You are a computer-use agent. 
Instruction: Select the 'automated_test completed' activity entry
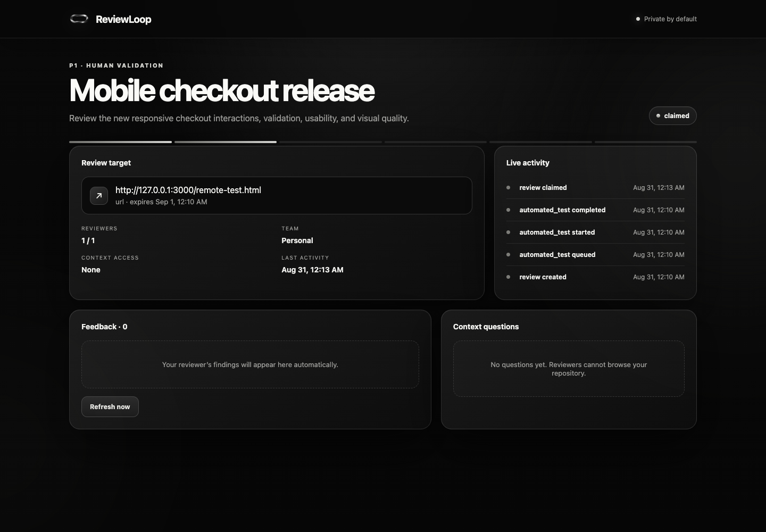[x=595, y=210]
